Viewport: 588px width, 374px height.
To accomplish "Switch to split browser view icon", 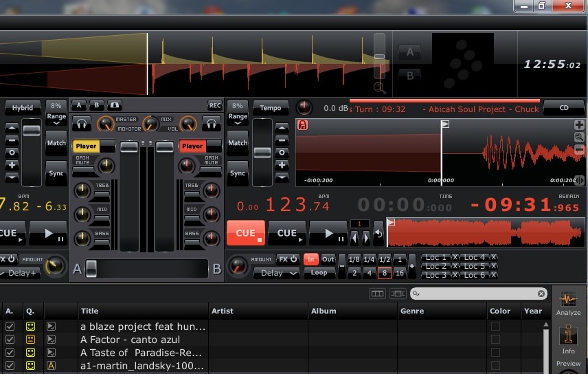I will (398, 294).
